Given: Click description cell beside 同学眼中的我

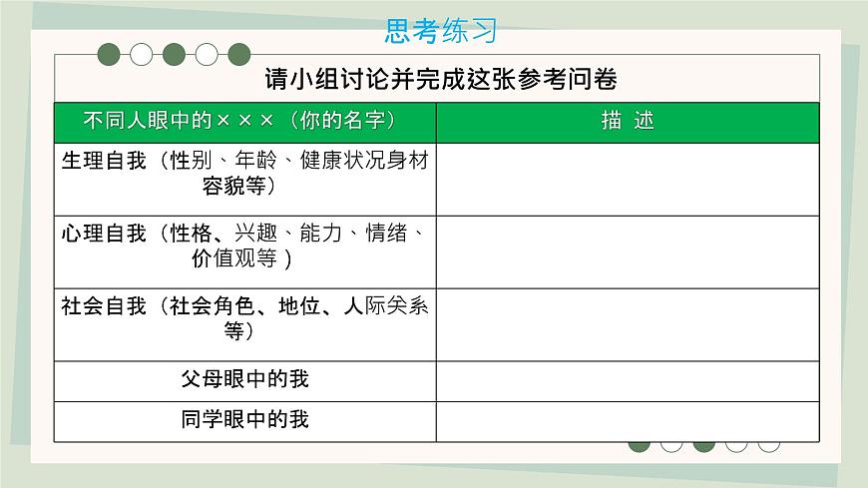Looking at the screenshot, I should 628,421.
